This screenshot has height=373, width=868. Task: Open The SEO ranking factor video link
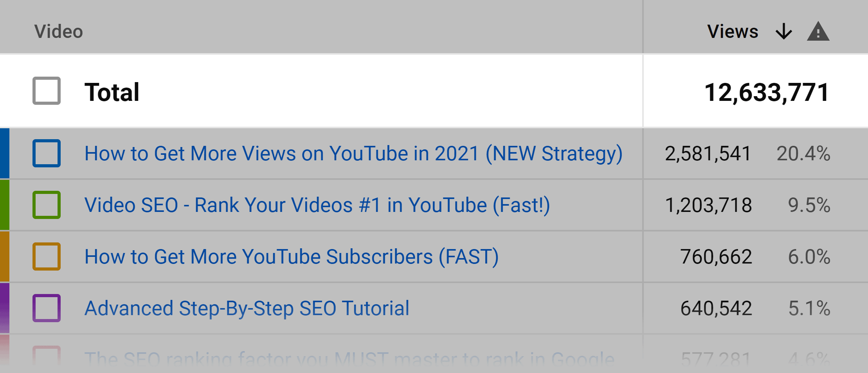(x=349, y=359)
